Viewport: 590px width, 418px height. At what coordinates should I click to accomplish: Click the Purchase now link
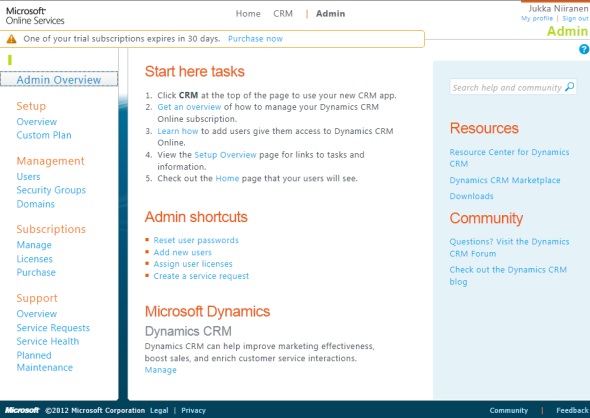click(x=255, y=39)
